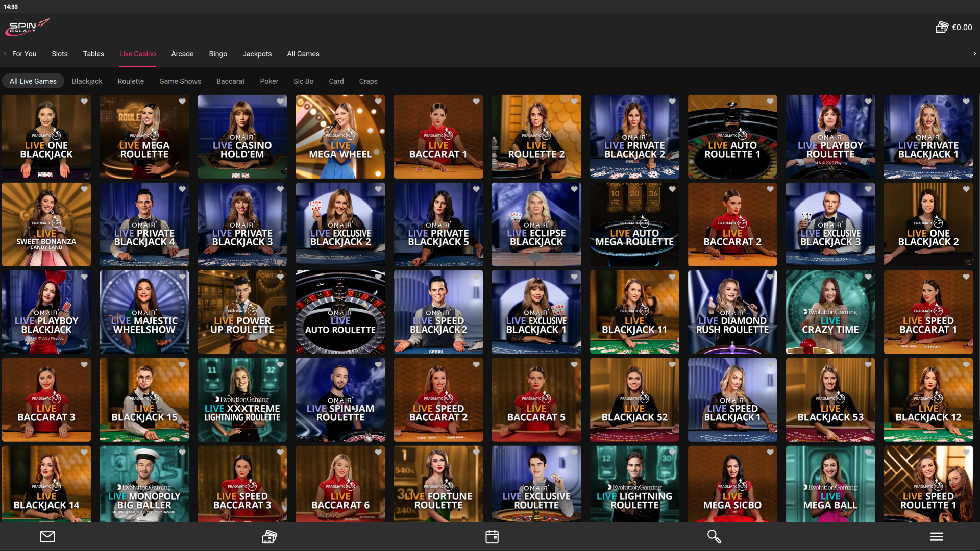
Task: Filter games by Game Shows
Action: pyautogui.click(x=180, y=81)
